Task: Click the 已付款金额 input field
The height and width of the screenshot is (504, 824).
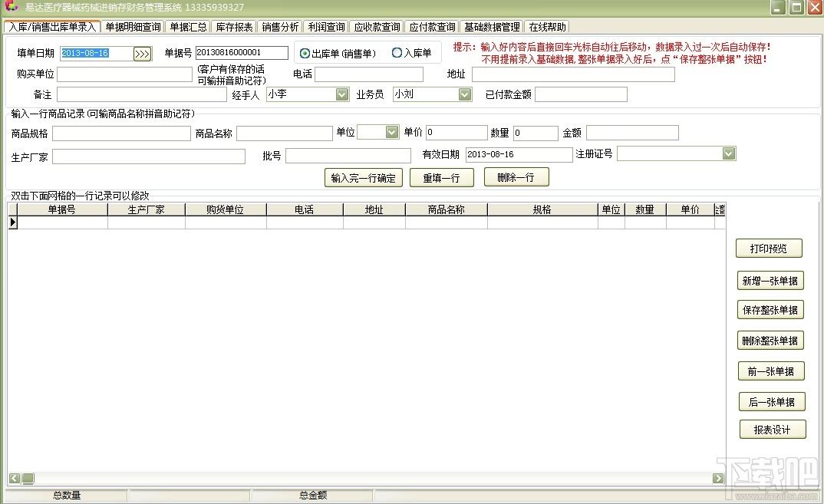Action: click(x=581, y=94)
